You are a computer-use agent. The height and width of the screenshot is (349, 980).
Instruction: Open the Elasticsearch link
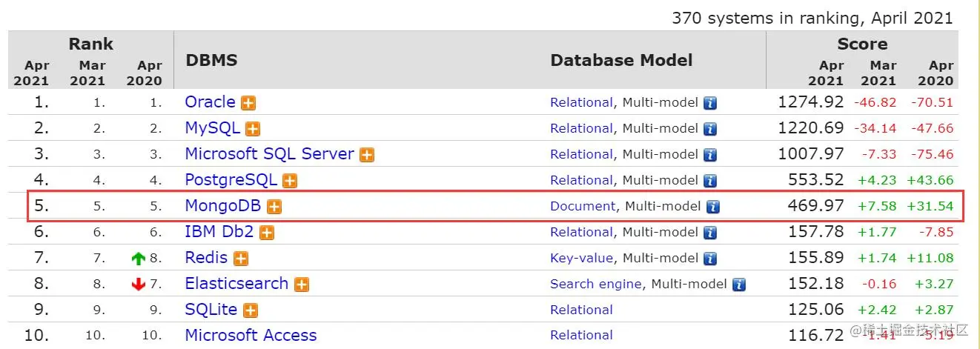[236, 284]
